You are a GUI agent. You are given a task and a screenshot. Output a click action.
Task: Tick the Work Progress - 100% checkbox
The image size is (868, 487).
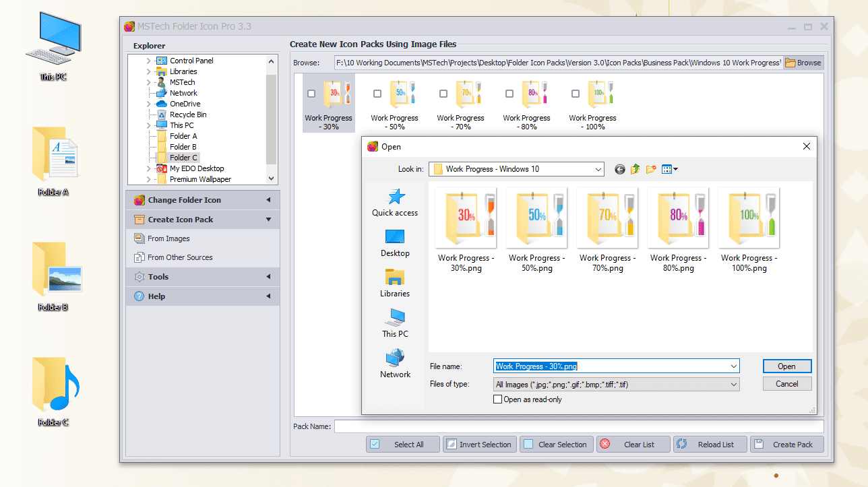576,94
